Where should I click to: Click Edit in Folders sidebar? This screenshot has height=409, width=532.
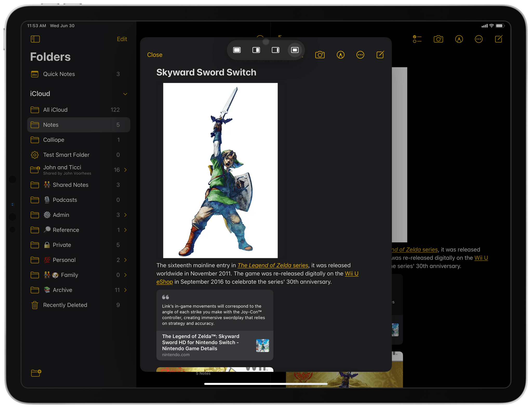pos(122,39)
